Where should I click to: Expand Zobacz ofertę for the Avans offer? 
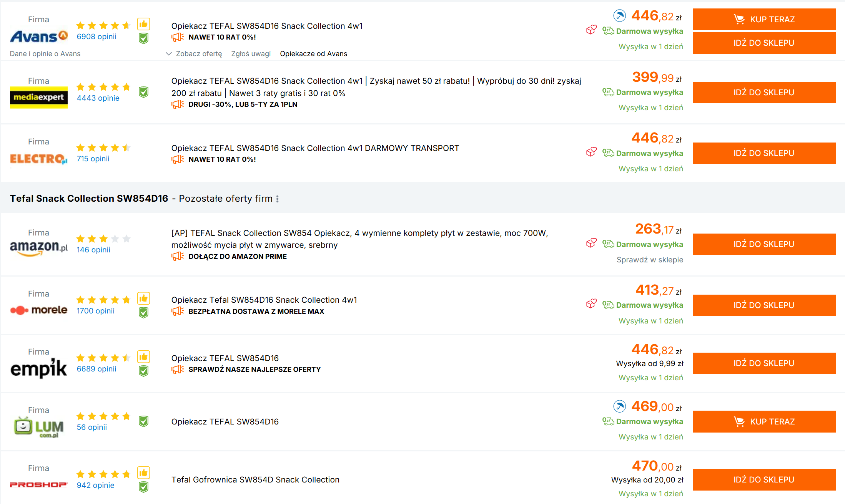194,54
